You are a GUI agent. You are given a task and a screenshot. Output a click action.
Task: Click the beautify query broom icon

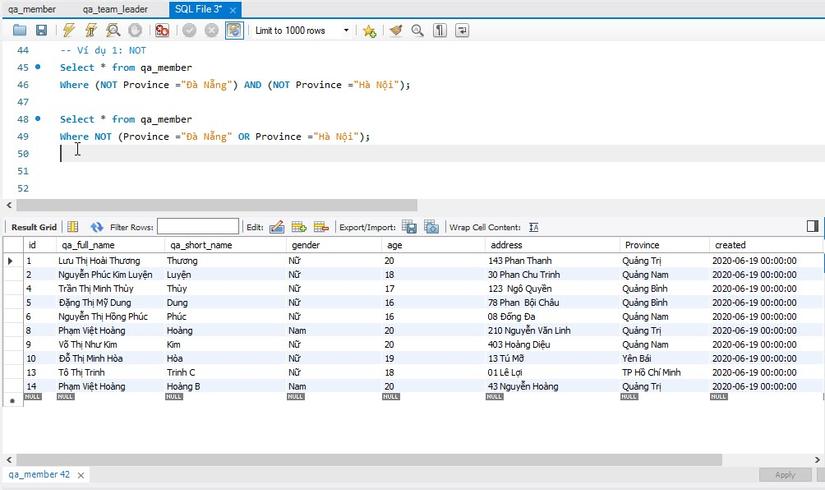tap(394, 31)
